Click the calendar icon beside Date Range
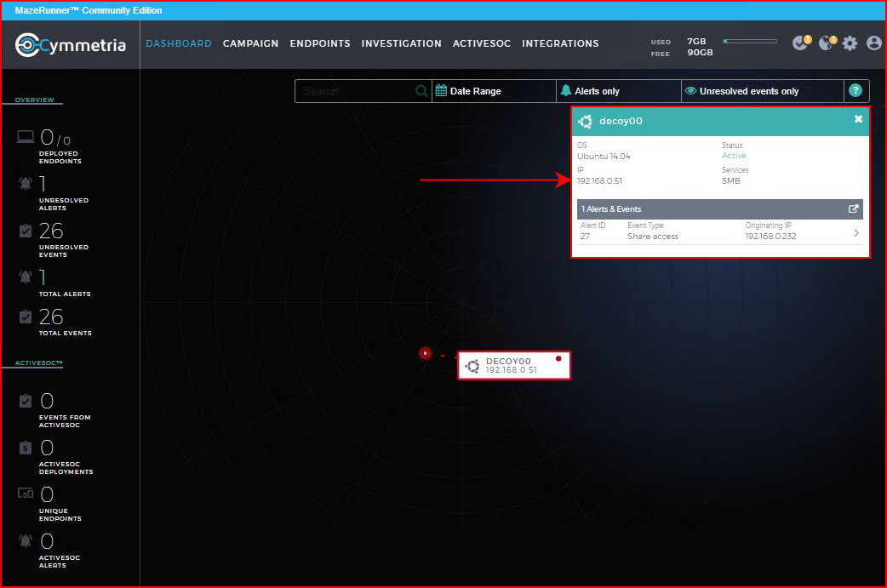887x588 pixels. [441, 90]
